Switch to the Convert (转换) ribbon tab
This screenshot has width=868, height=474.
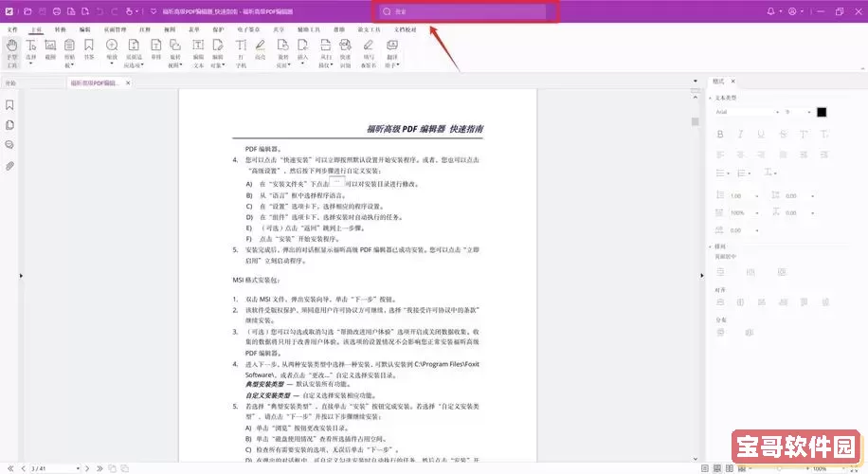tap(61, 29)
